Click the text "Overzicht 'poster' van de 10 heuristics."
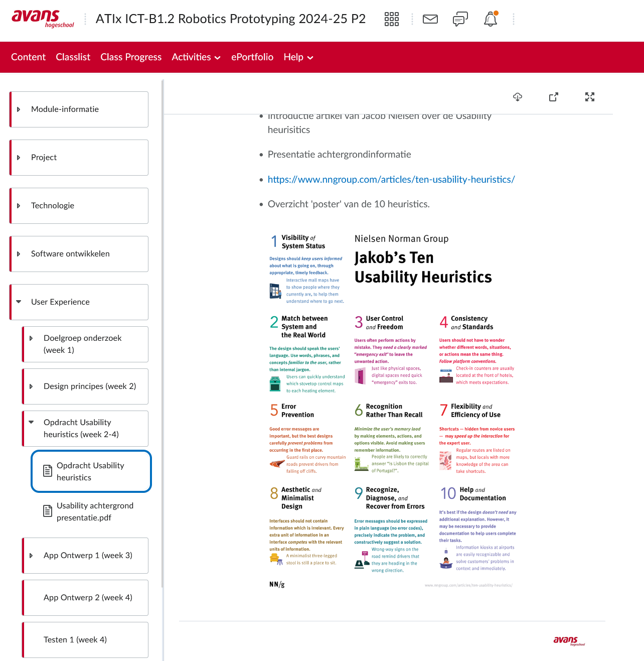This screenshot has height=661, width=644. (349, 204)
